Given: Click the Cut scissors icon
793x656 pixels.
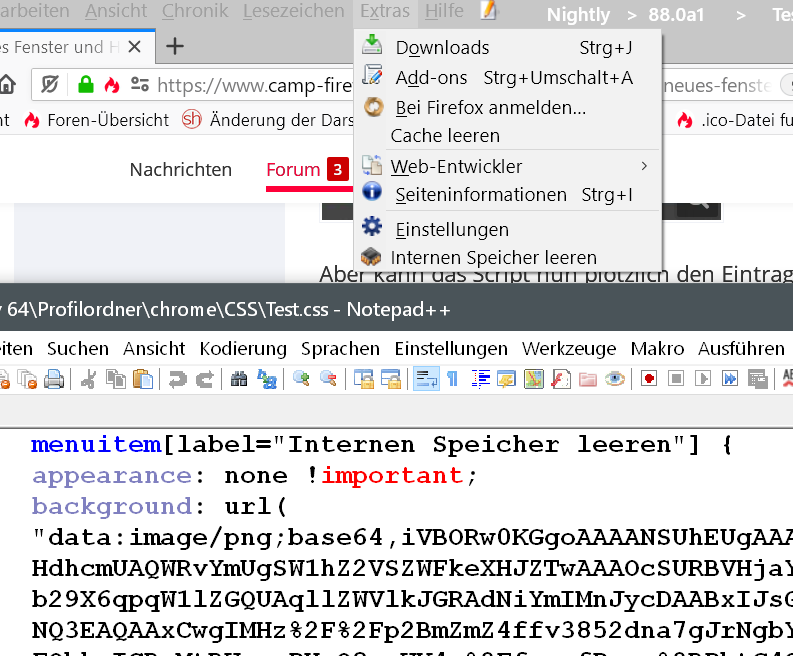Looking at the screenshot, I should [x=89, y=379].
